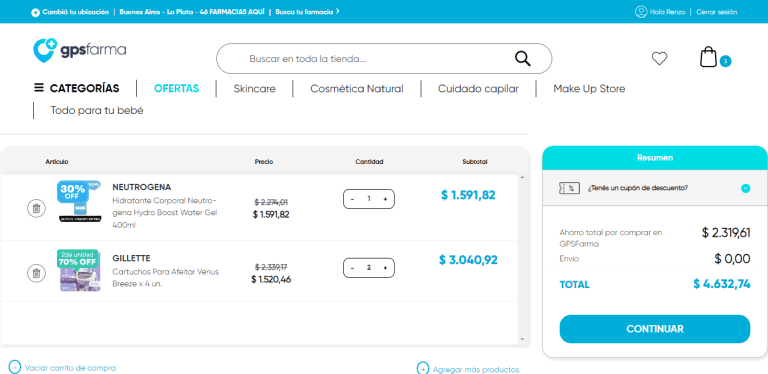Decrease Gillette quantity with minus

click(x=352, y=268)
